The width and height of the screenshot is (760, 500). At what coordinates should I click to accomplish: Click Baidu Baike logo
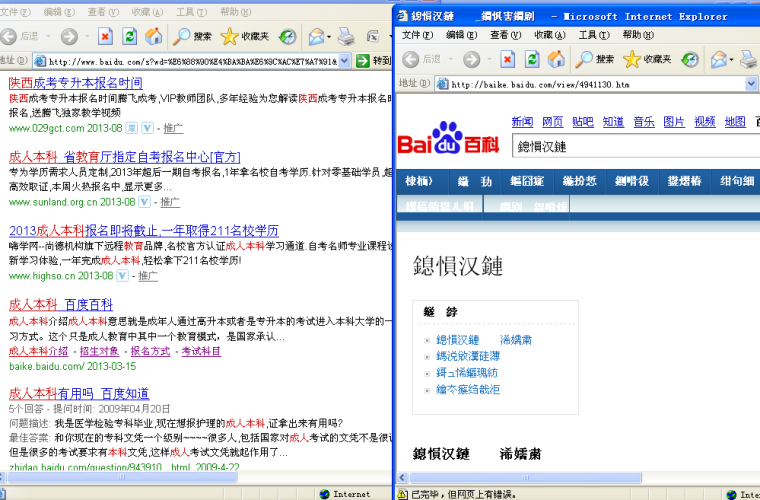click(x=448, y=138)
